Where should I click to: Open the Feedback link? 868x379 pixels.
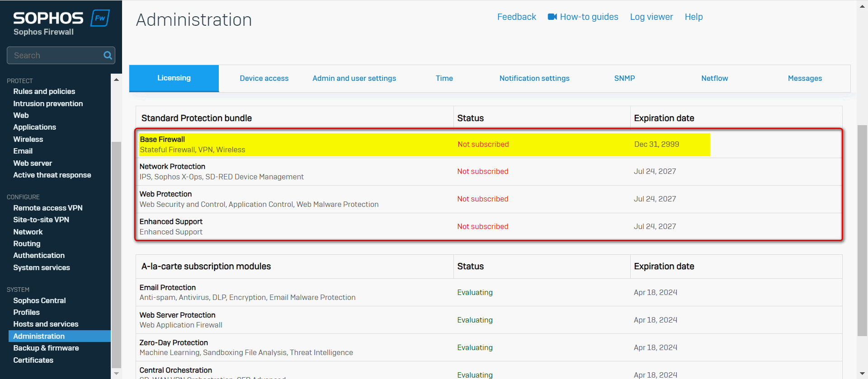[x=516, y=17]
